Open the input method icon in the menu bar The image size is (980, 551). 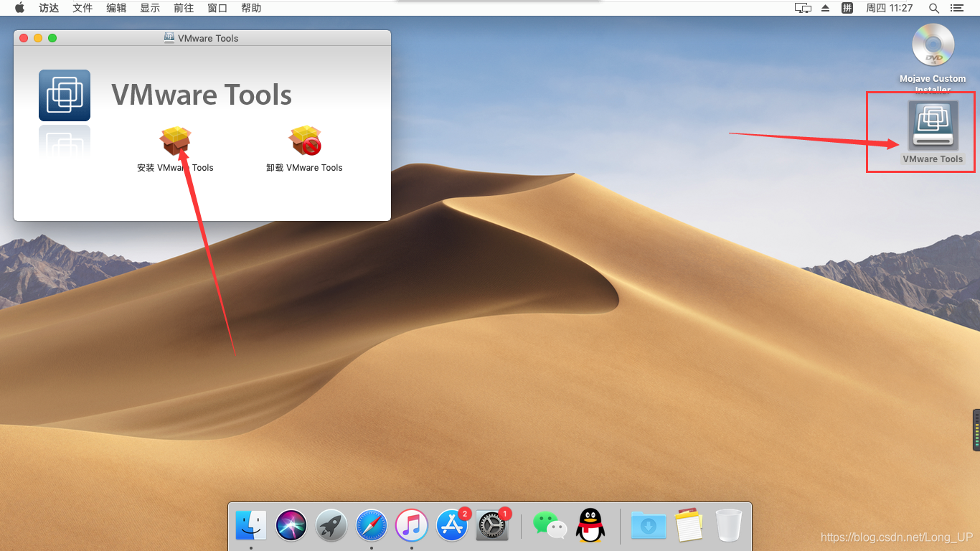click(x=847, y=8)
